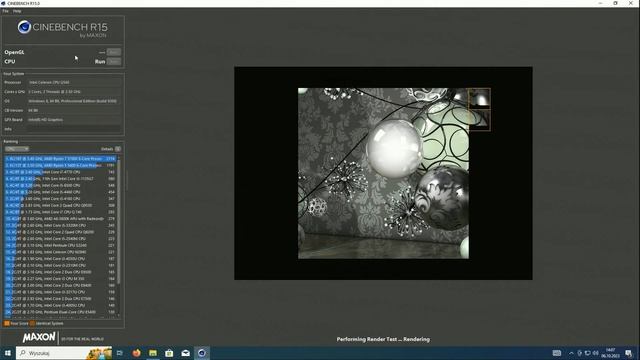Show hidden system tray icons
The height and width of the screenshot is (360, 640).
point(571,353)
